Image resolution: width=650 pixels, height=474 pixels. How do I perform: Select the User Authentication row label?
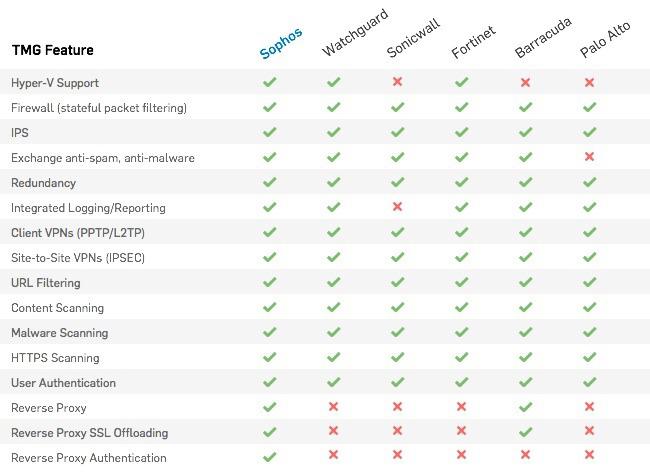pos(63,383)
